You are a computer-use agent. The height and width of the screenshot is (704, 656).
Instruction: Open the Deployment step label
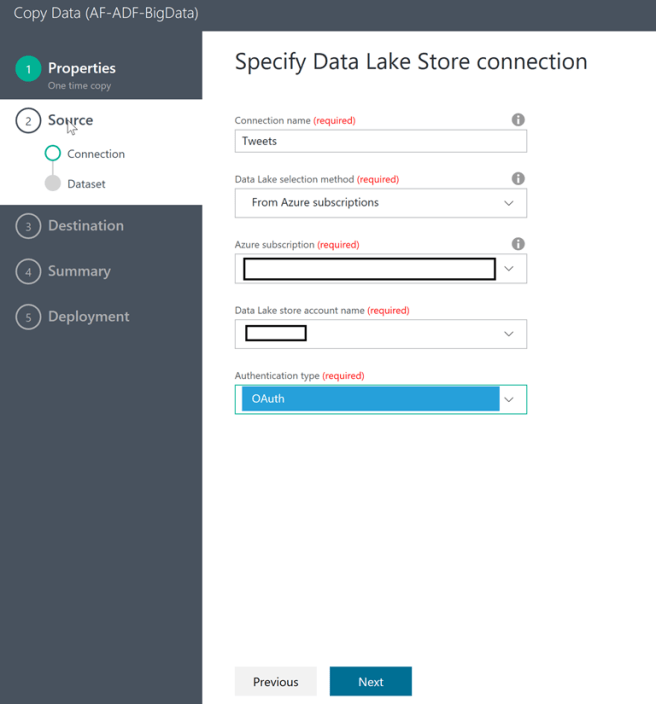pos(89,317)
